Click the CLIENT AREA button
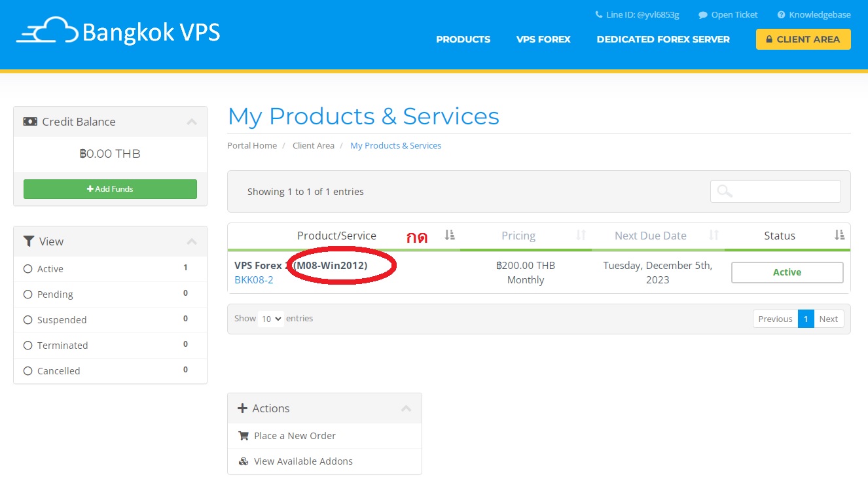868x481 pixels. pos(803,39)
